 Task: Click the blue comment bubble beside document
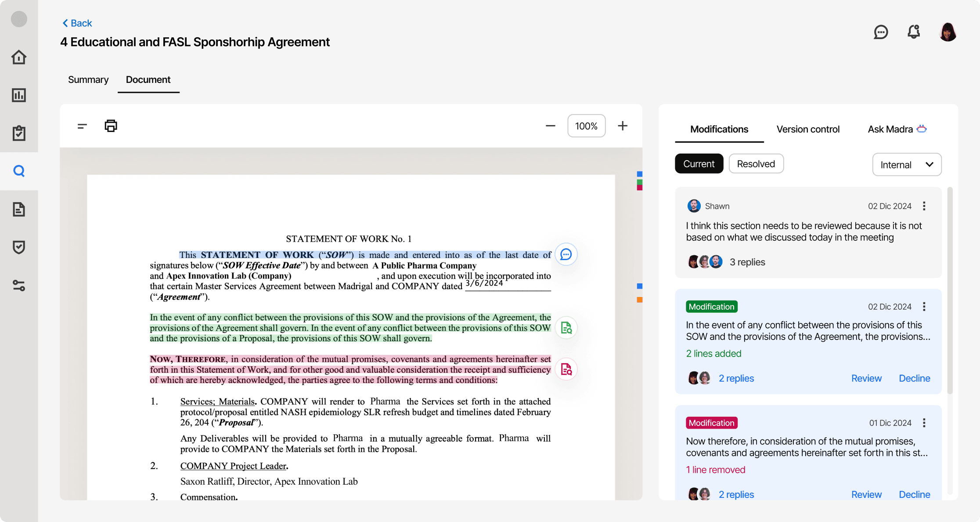[566, 254]
